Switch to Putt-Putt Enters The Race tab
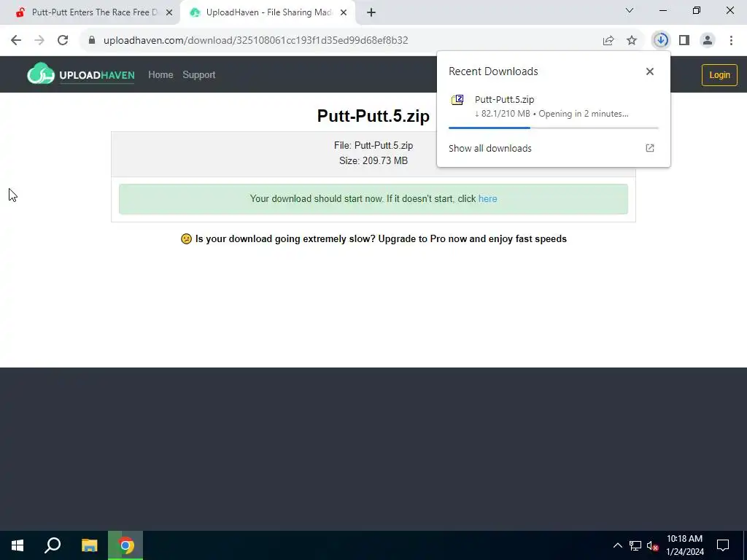 tap(90, 12)
